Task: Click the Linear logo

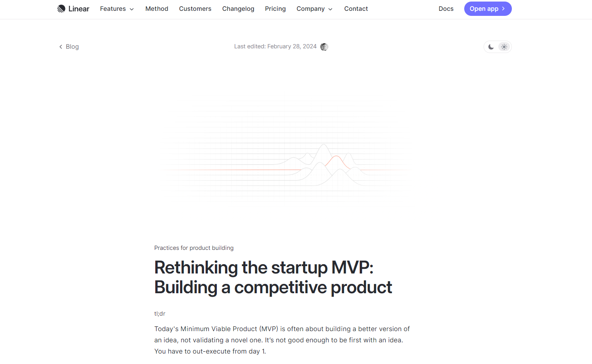Action: 73,8
